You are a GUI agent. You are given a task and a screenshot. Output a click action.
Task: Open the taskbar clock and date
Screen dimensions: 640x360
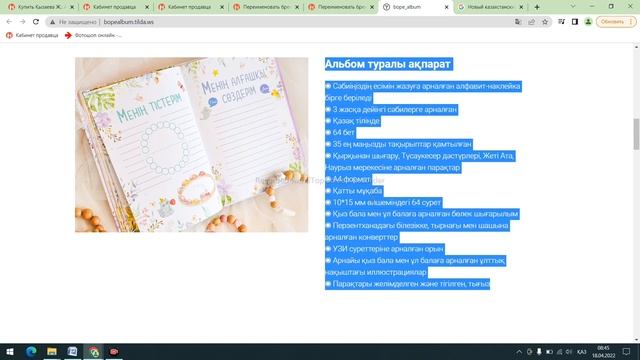pos(603,351)
